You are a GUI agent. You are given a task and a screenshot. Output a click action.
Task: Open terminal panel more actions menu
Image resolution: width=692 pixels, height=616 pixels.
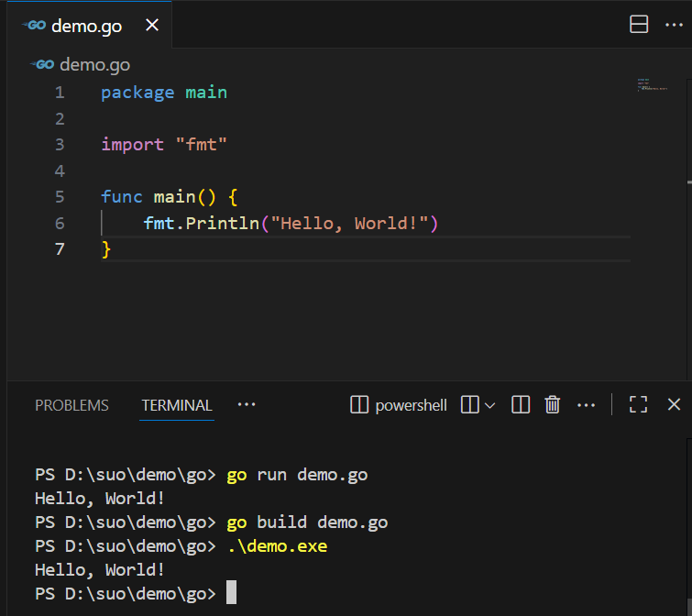point(586,405)
